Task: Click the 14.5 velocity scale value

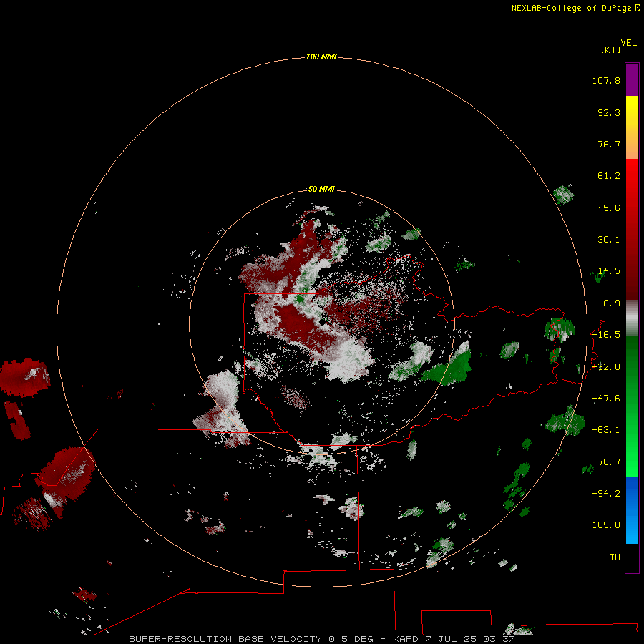Action: tap(609, 271)
